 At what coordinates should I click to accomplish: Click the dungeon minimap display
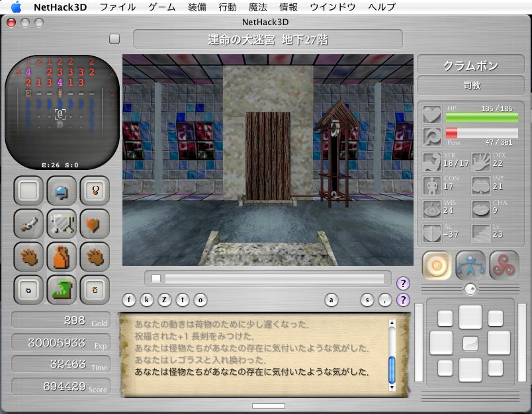[62, 112]
